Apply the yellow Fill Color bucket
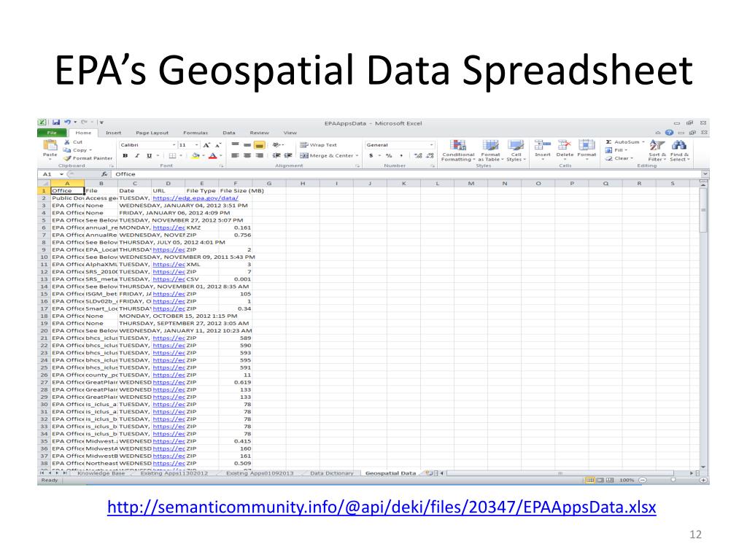The image size is (747, 560). [x=196, y=156]
